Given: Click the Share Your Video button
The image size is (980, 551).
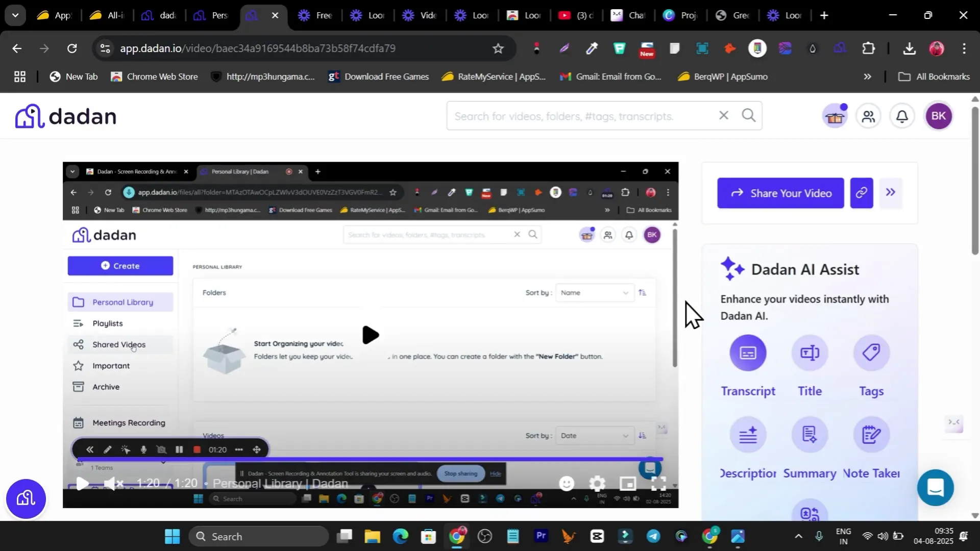Looking at the screenshot, I should 780,193.
